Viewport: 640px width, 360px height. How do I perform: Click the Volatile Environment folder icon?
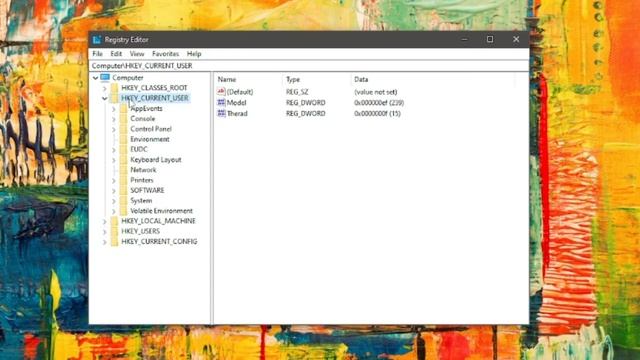coord(124,211)
